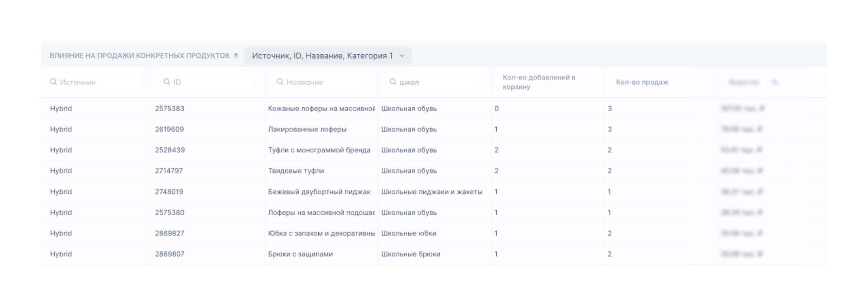
Task: Click the help question mark icon
Action: click(236, 56)
